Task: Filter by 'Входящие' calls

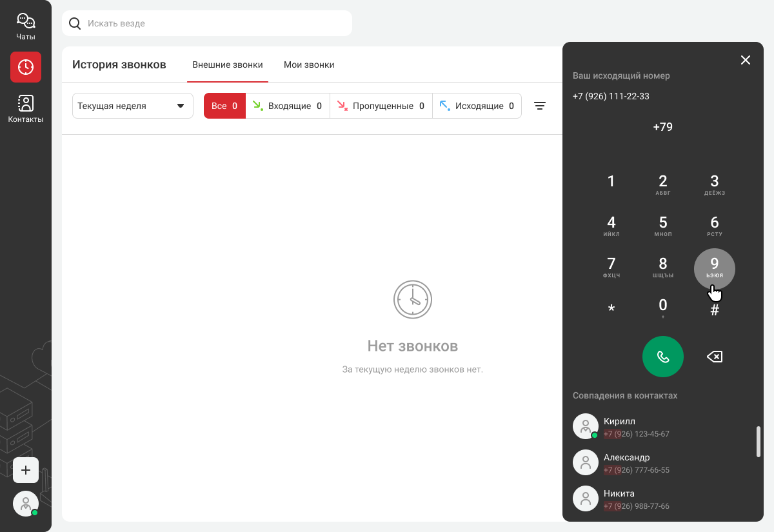Action: click(x=288, y=106)
